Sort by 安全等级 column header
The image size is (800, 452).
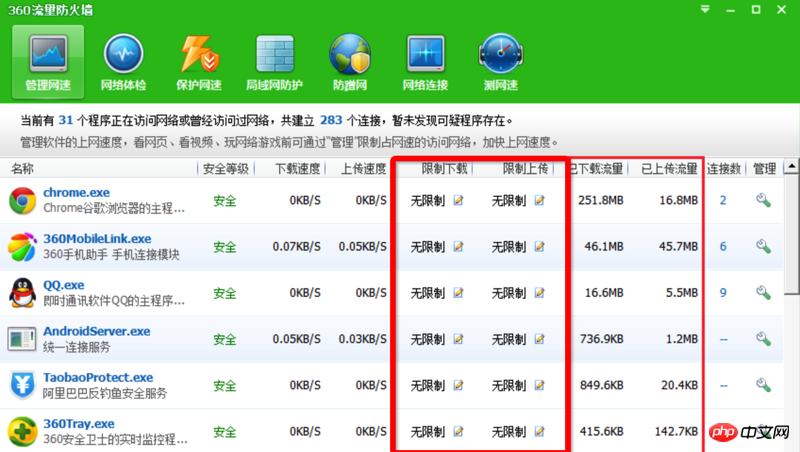(x=226, y=168)
